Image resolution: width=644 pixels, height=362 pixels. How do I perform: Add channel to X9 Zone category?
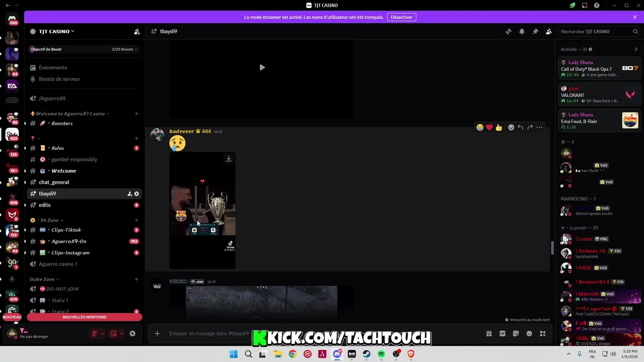tap(136, 220)
